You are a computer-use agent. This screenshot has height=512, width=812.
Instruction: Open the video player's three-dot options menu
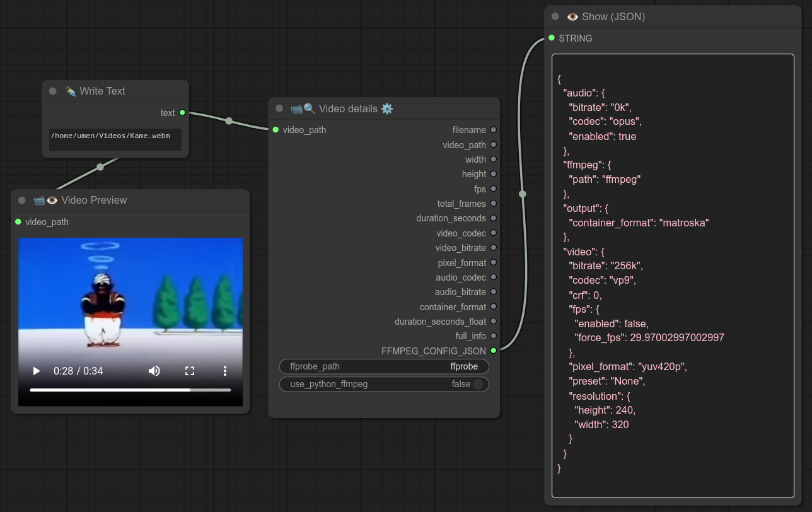(x=225, y=371)
